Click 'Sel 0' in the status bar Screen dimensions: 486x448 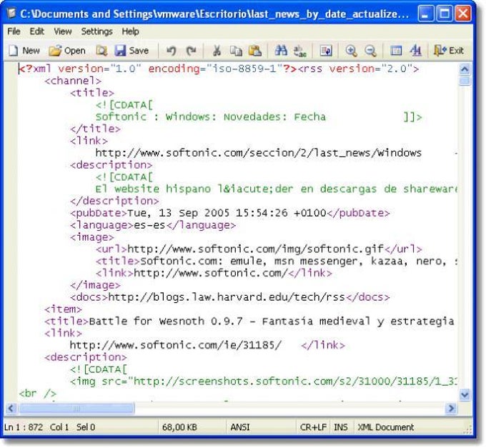(x=86, y=427)
